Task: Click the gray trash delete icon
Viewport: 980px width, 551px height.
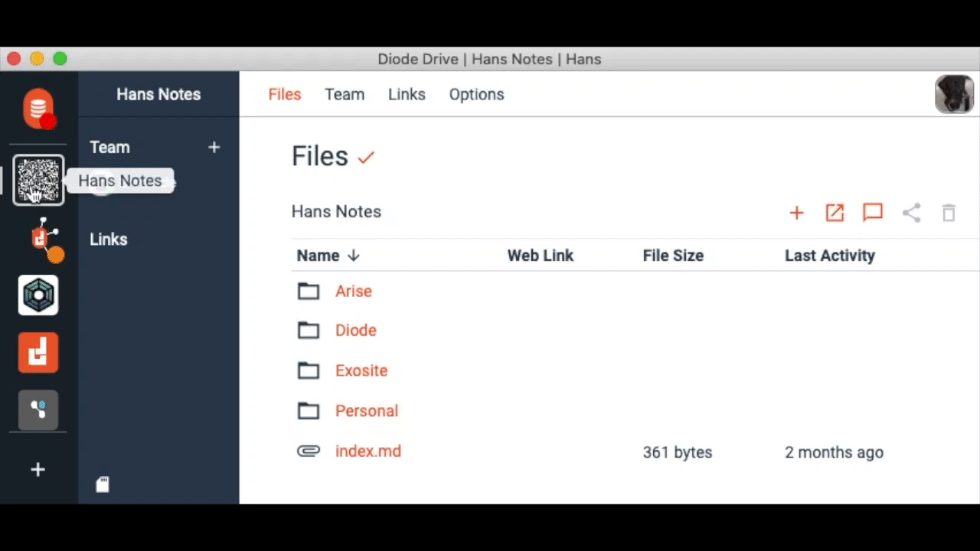Action: pyautogui.click(x=949, y=213)
